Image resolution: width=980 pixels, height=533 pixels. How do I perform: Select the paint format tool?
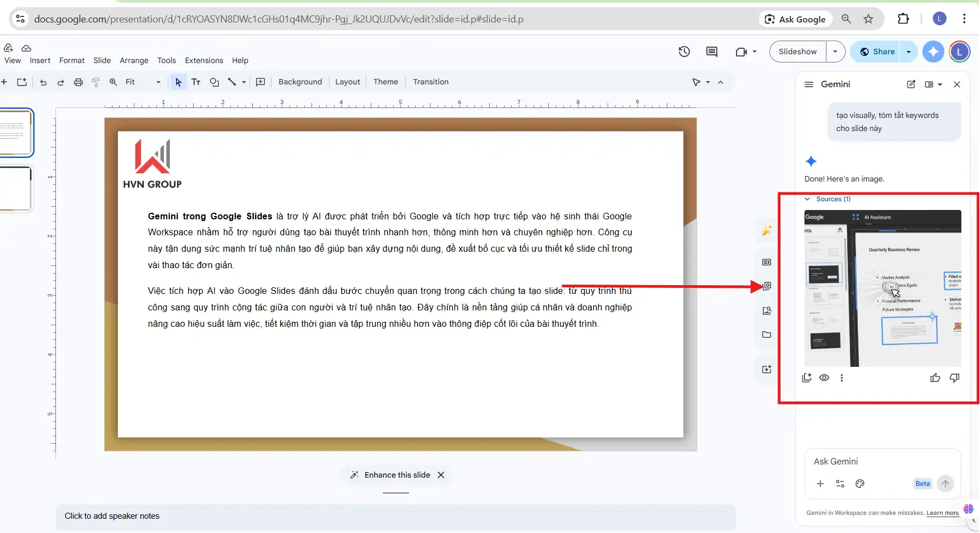(x=95, y=82)
